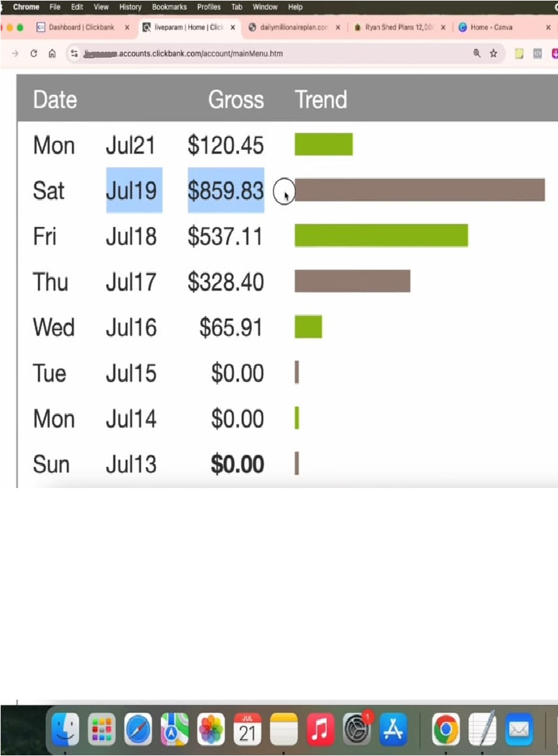
Task: Launch the Photos app in the dock
Action: pyautogui.click(x=211, y=729)
